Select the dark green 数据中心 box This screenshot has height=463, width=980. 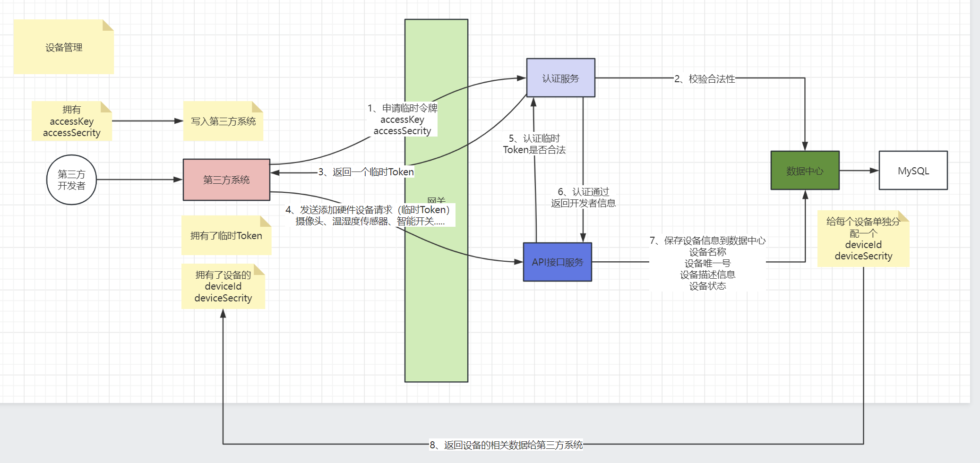point(805,171)
